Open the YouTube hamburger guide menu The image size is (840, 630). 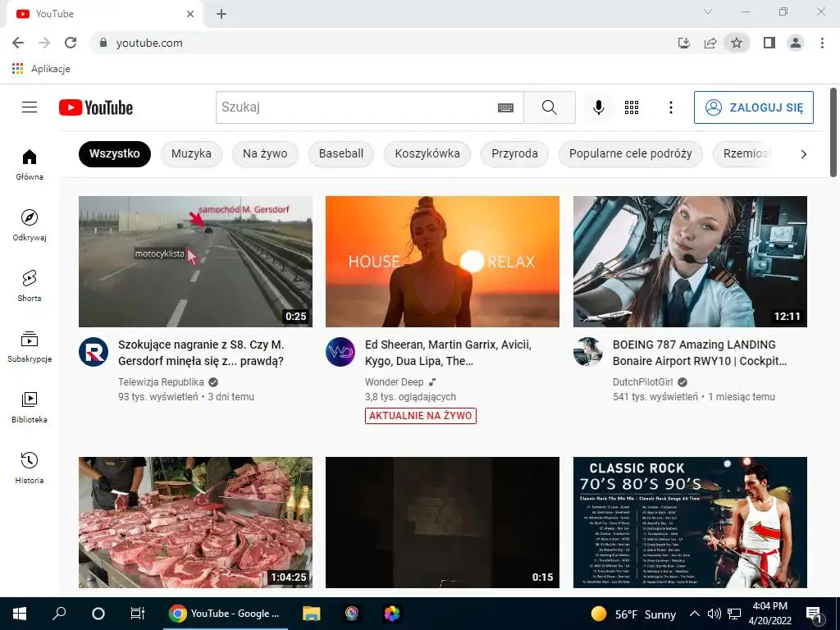30,107
